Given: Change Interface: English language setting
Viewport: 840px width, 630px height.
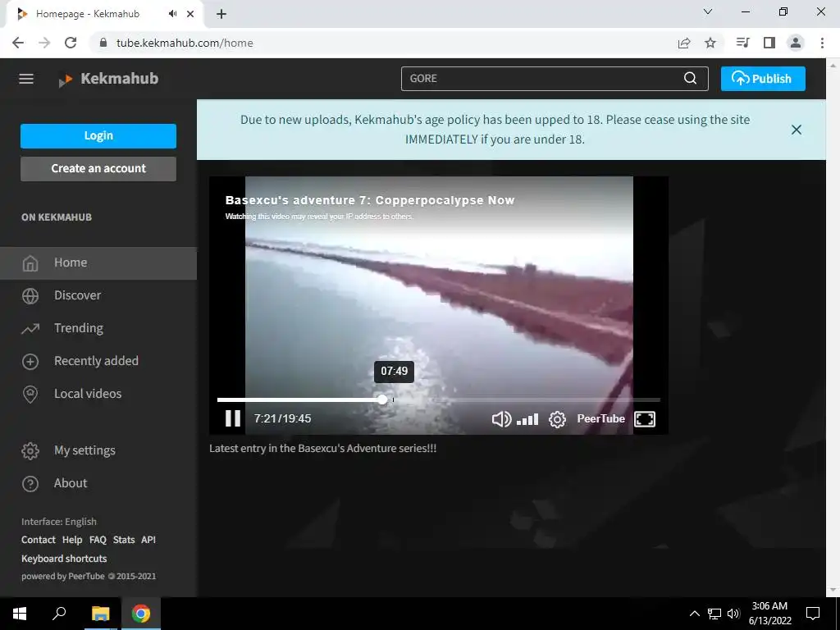Looking at the screenshot, I should (x=59, y=522).
